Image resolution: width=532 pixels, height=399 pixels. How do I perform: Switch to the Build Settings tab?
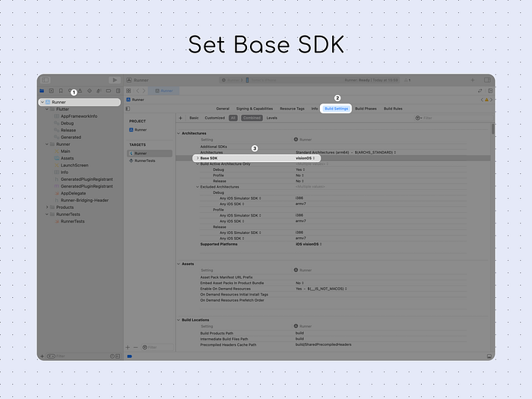pyautogui.click(x=336, y=109)
